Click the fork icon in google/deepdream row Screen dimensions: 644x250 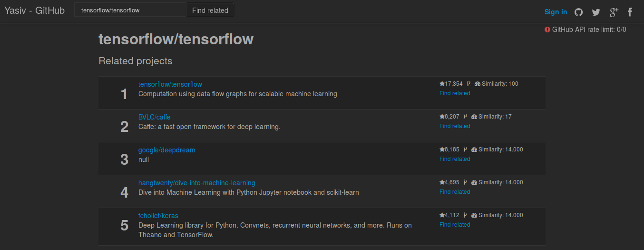pyautogui.click(x=465, y=150)
